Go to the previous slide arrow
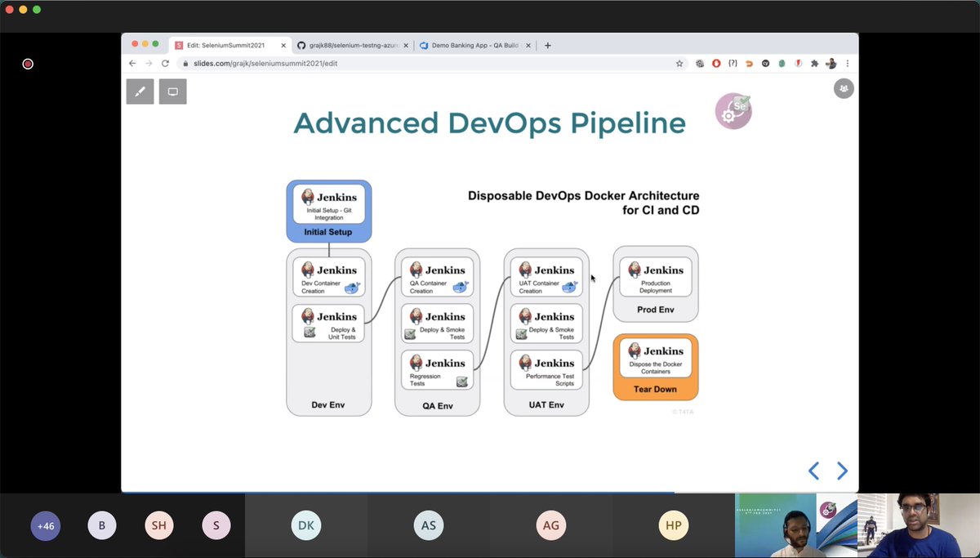This screenshot has height=558, width=980. (813, 471)
